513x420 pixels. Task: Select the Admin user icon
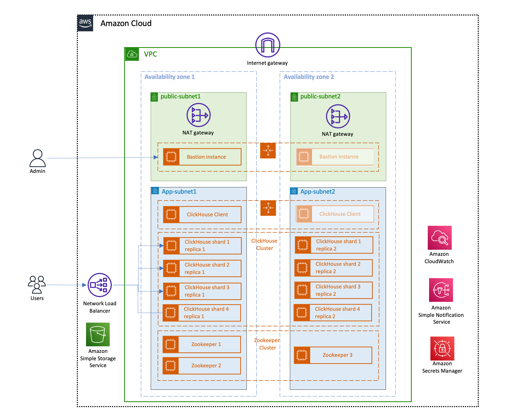(x=37, y=158)
